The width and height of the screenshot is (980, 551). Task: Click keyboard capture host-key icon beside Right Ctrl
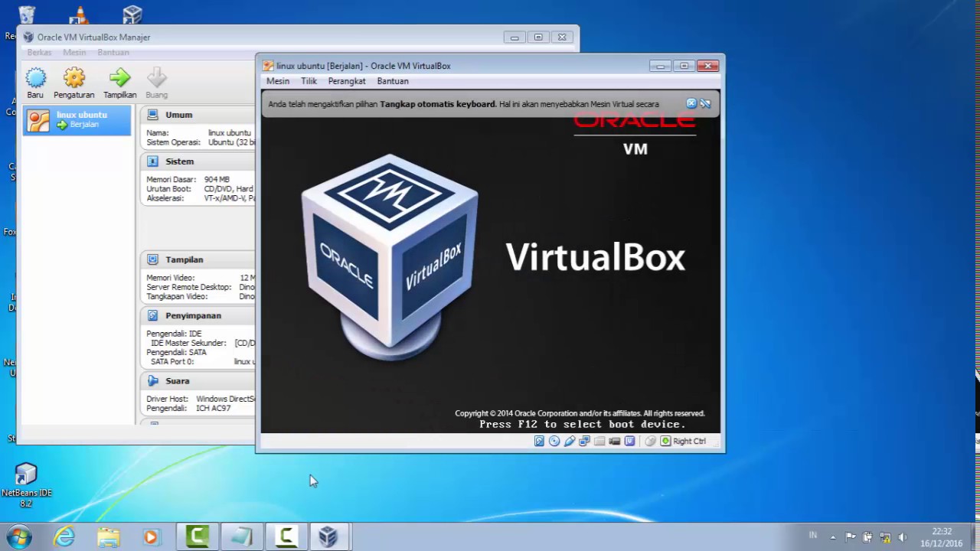665,441
